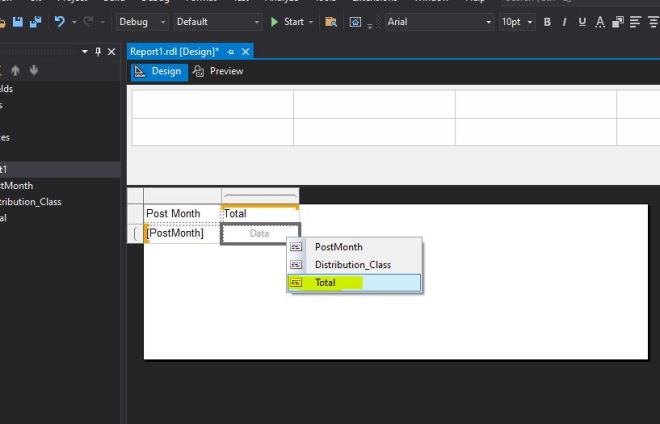Switch to the Design view tab
The width and height of the screenshot is (660, 424).
[x=159, y=71]
